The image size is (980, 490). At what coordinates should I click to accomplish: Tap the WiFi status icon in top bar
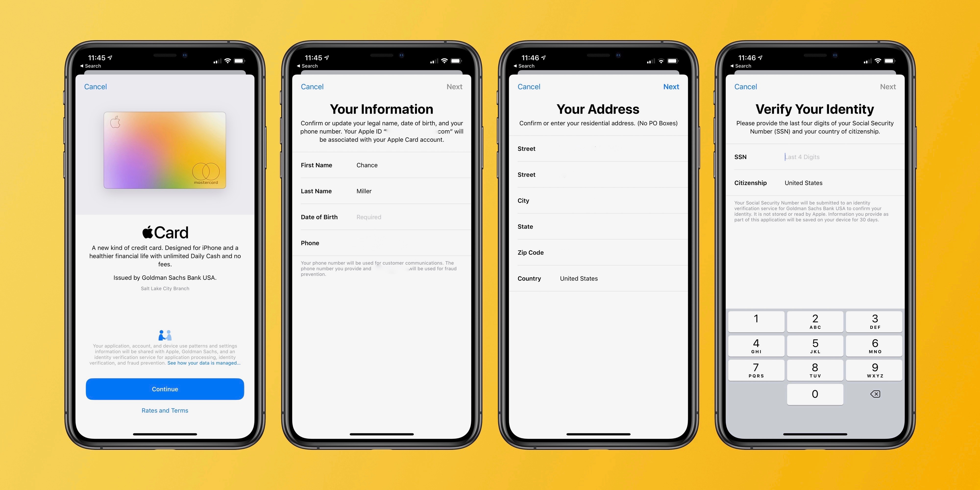click(x=223, y=60)
